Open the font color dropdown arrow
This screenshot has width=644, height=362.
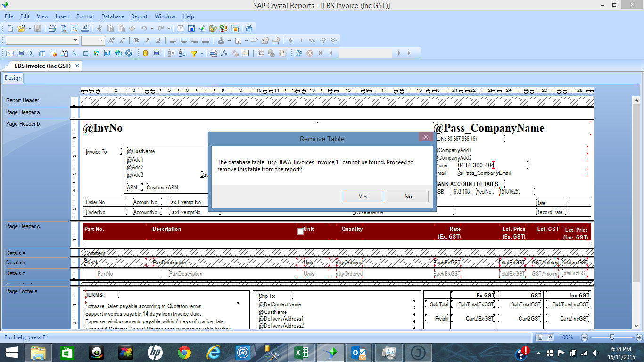pos(229,41)
